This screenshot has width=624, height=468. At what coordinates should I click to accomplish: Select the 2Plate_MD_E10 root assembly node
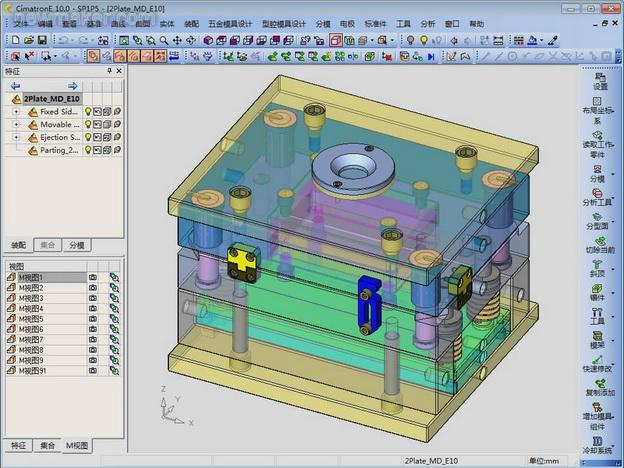(52, 99)
